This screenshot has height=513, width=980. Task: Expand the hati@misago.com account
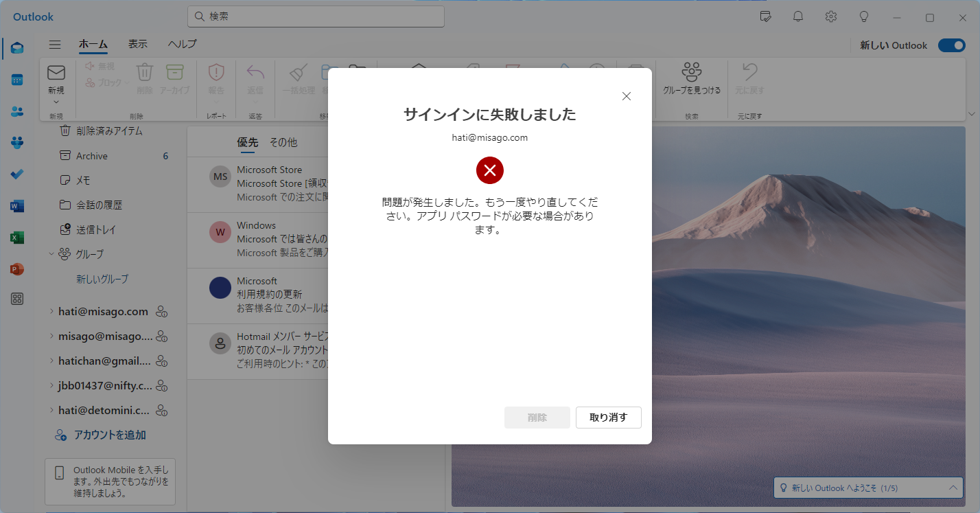click(51, 312)
